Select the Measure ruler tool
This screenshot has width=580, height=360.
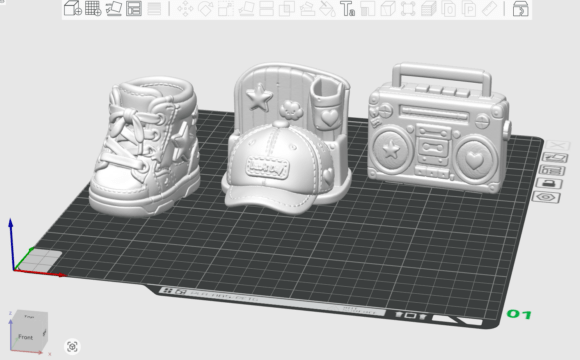489,9
